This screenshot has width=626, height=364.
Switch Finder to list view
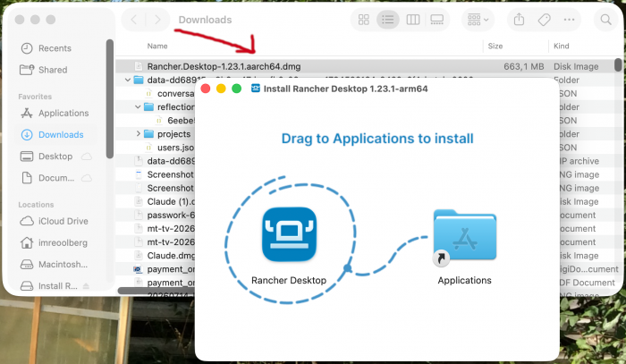[x=387, y=20]
